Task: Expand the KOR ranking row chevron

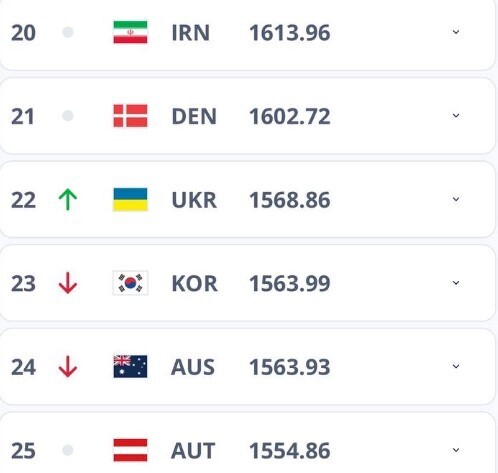Action: click(456, 283)
